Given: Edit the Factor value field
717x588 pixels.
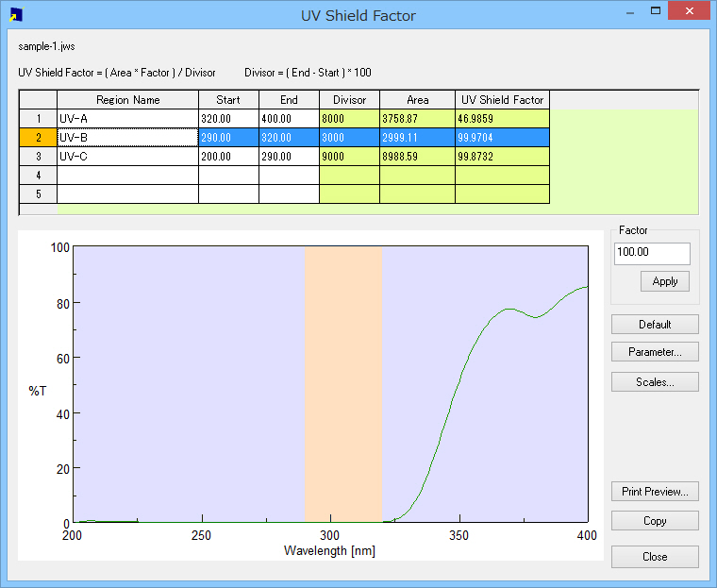Looking at the screenshot, I should pos(652,254).
